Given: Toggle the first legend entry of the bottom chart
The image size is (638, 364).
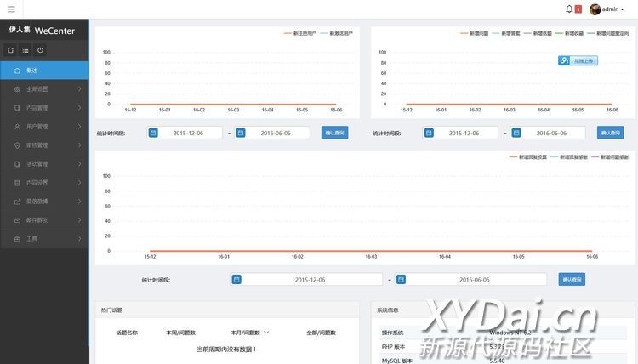Looking at the screenshot, I should tap(528, 157).
